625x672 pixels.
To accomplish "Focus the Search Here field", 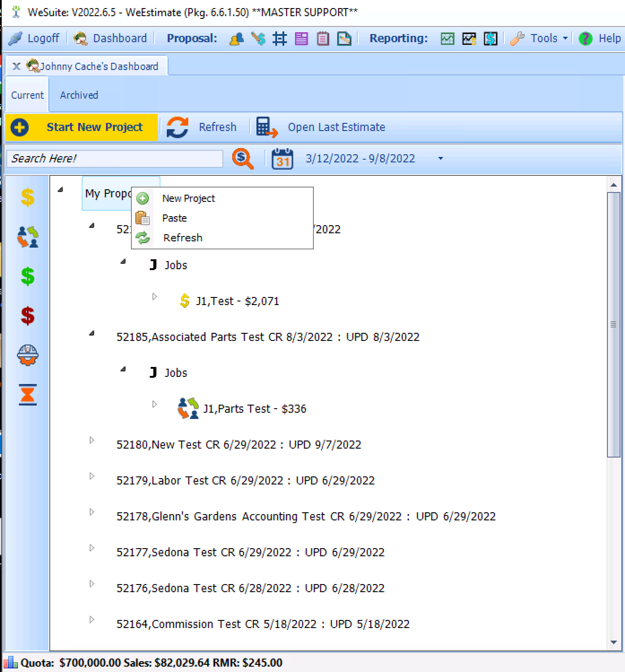I will point(114,159).
